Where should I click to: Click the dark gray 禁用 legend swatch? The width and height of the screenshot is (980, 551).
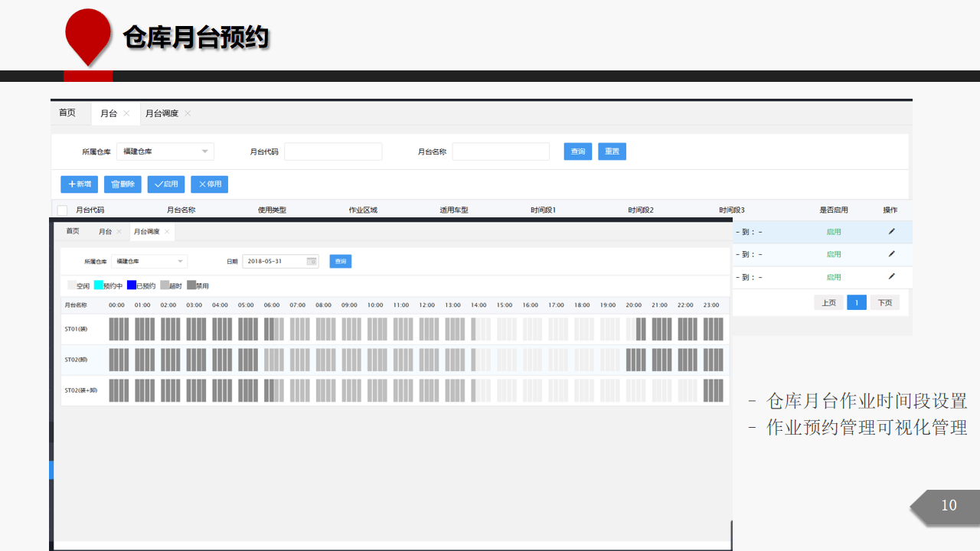(191, 285)
